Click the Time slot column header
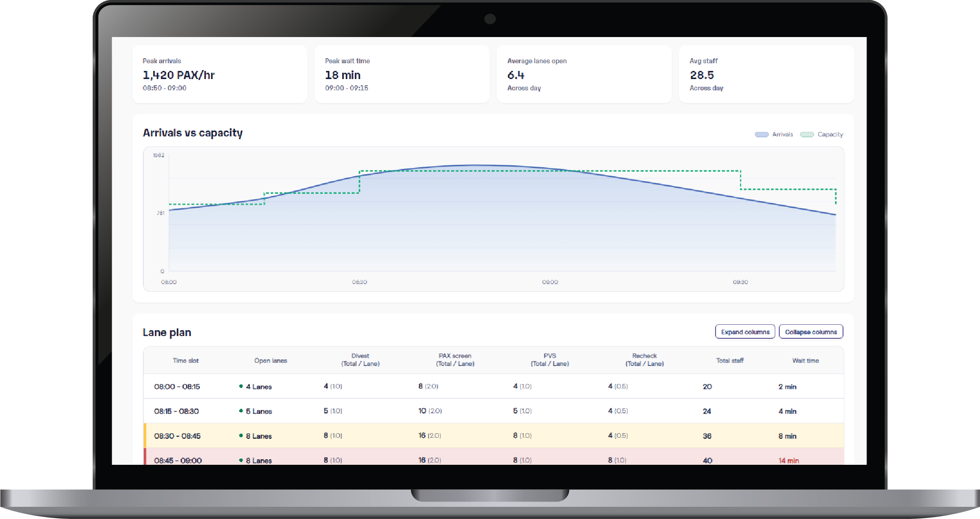 coord(185,360)
